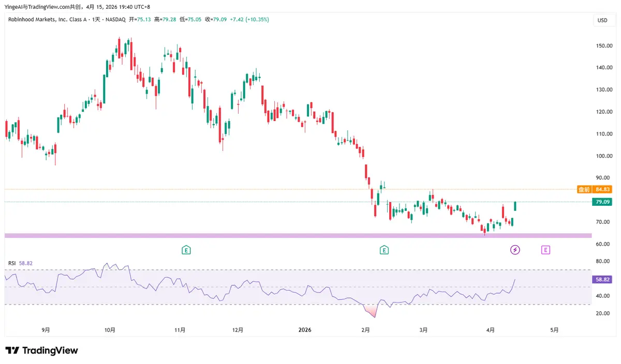Click the RSI 58.82 legend value
This screenshot has height=364, width=621.
[25, 263]
